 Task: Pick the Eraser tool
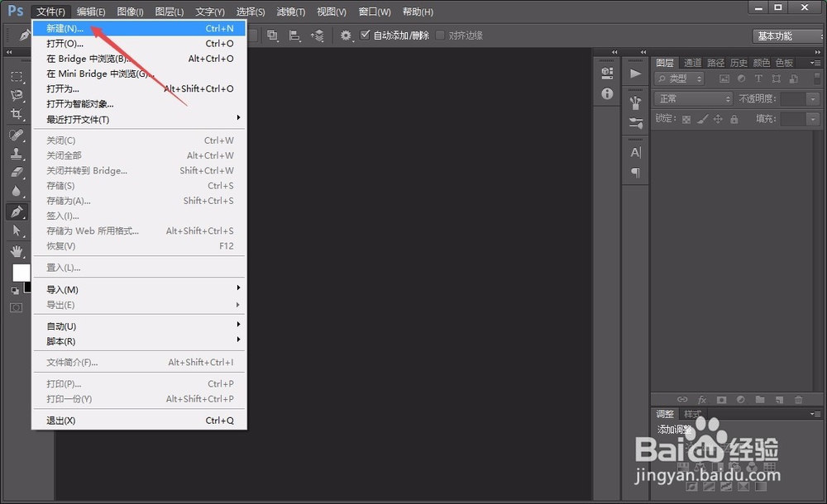(x=17, y=171)
